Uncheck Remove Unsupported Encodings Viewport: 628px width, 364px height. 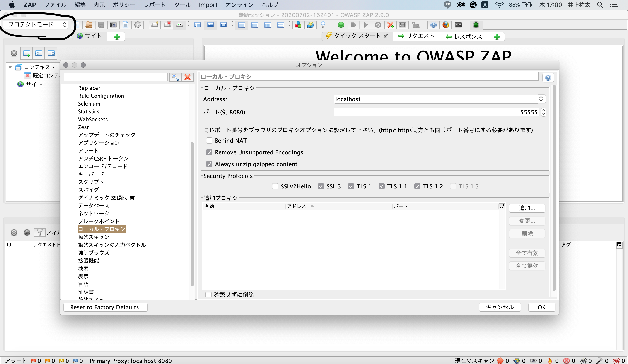(x=209, y=152)
